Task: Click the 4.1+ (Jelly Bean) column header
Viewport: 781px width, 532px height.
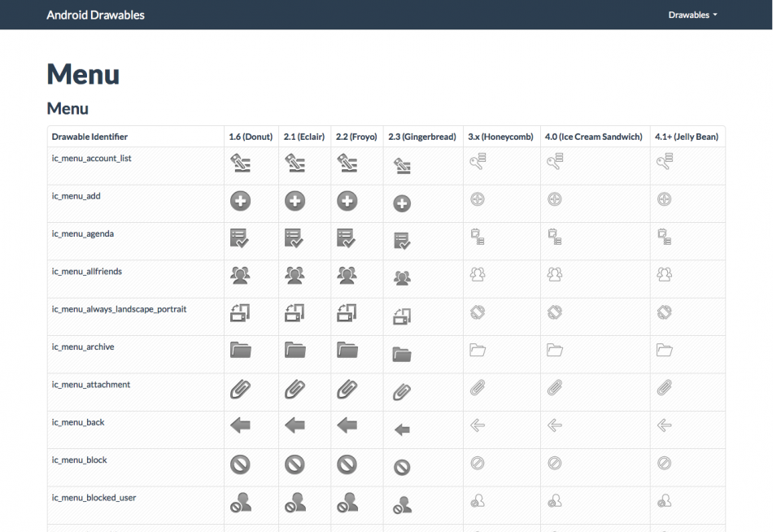Action: click(x=686, y=137)
